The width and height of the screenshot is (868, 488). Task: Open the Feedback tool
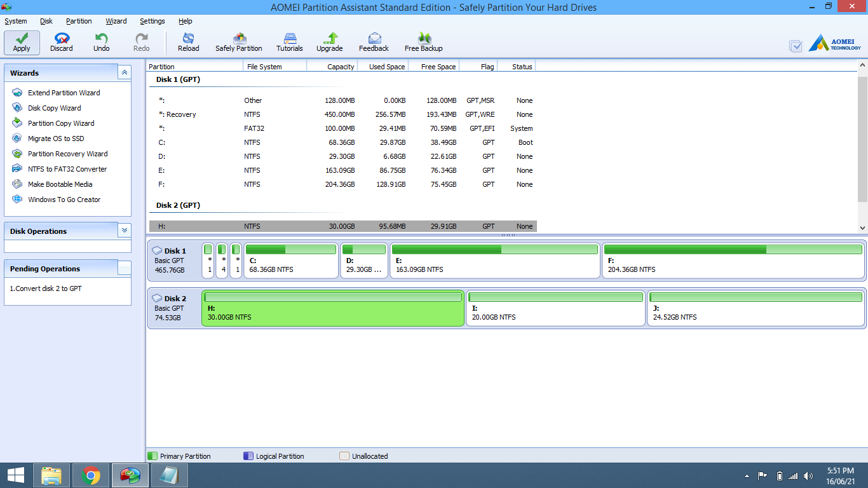[x=374, y=43]
